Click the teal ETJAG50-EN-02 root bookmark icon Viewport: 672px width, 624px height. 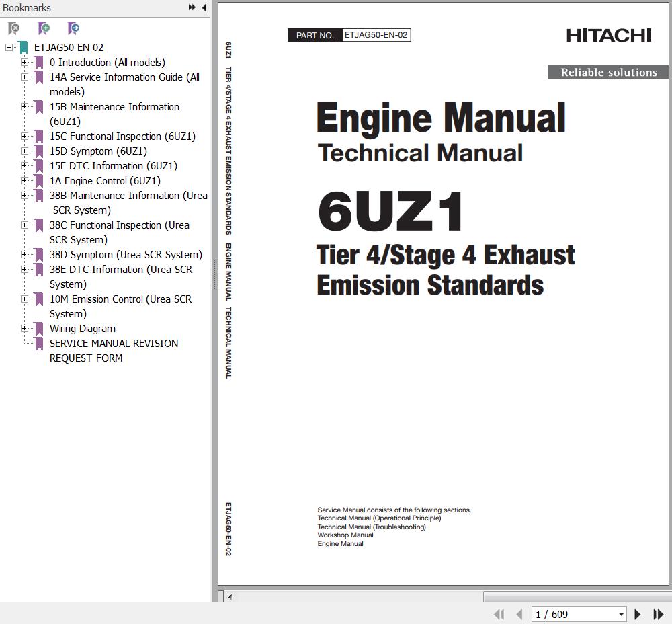(24, 48)
